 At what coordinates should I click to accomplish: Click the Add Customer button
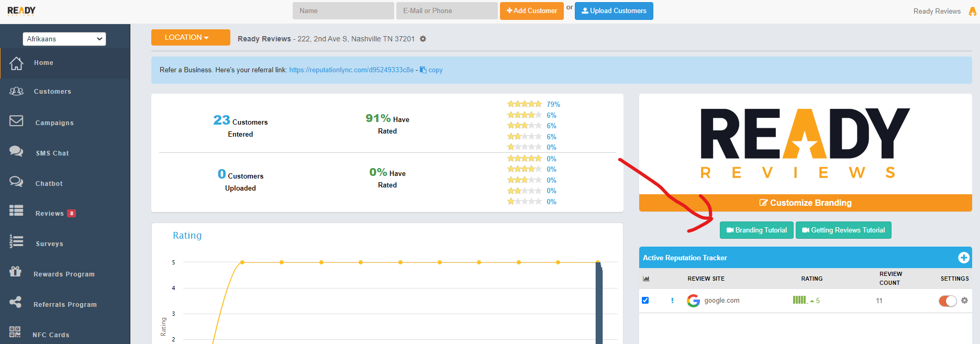coord(531,11)
